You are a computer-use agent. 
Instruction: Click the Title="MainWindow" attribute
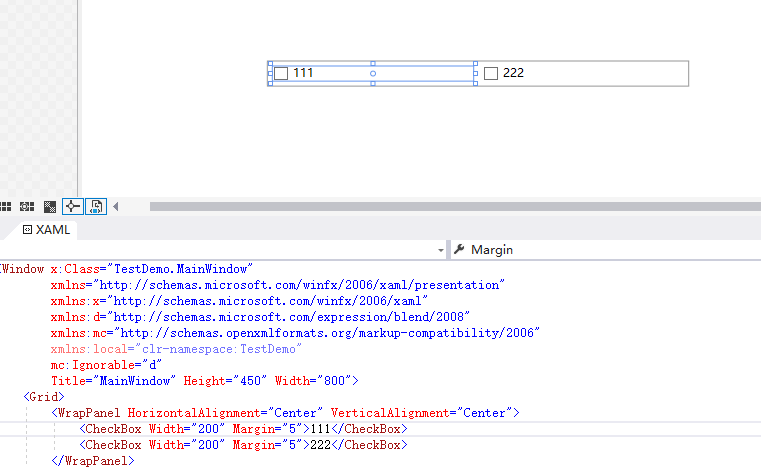[x=114, y=381]
